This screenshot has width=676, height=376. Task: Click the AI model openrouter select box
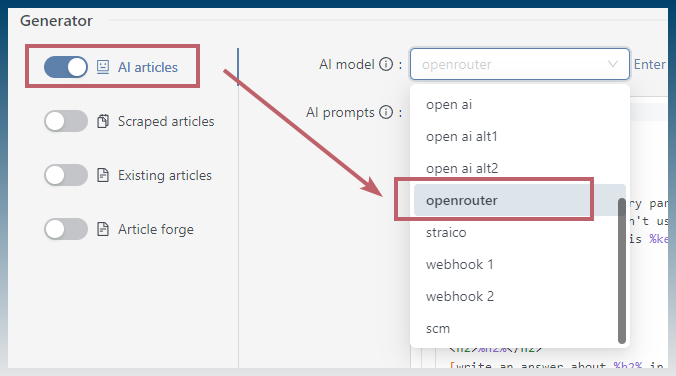point(520,64)
